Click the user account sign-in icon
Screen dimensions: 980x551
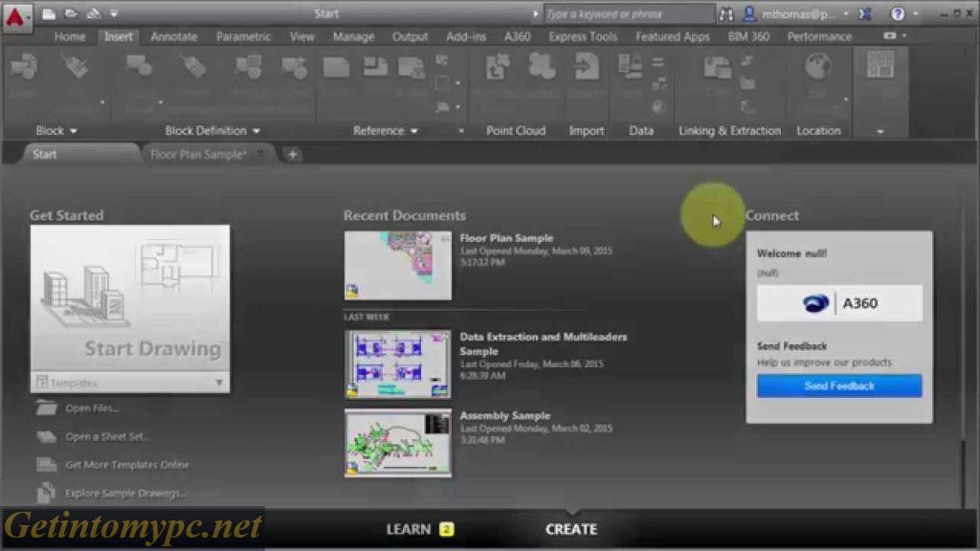tap(749, 13)
